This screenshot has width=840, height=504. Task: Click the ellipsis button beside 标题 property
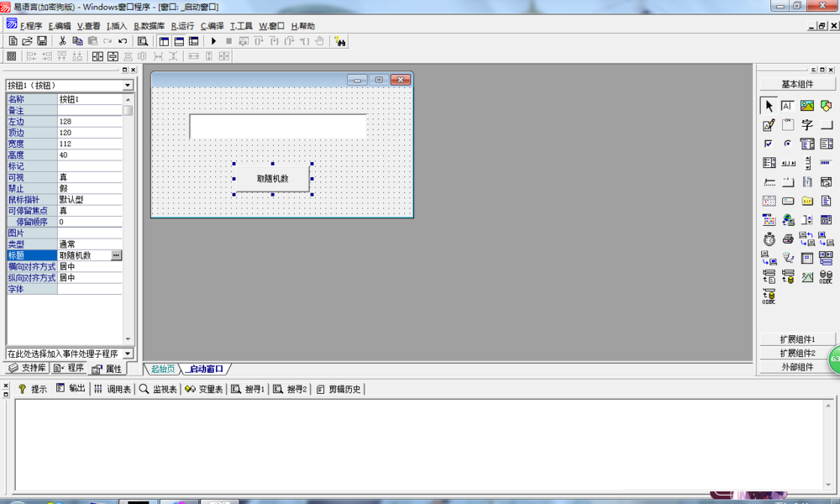116,255
